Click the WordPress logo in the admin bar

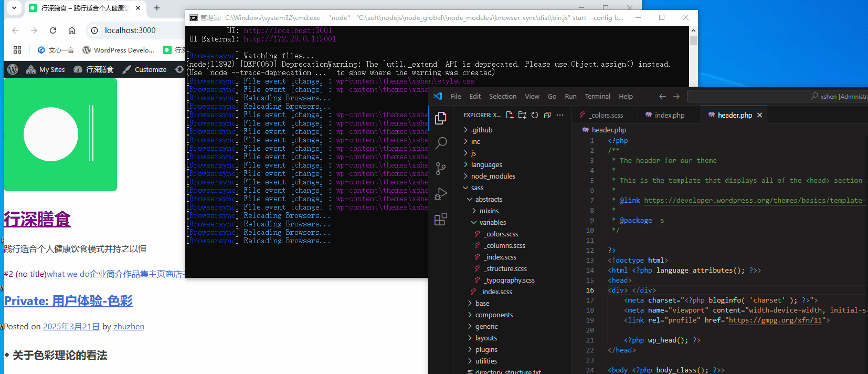(13, 69)
